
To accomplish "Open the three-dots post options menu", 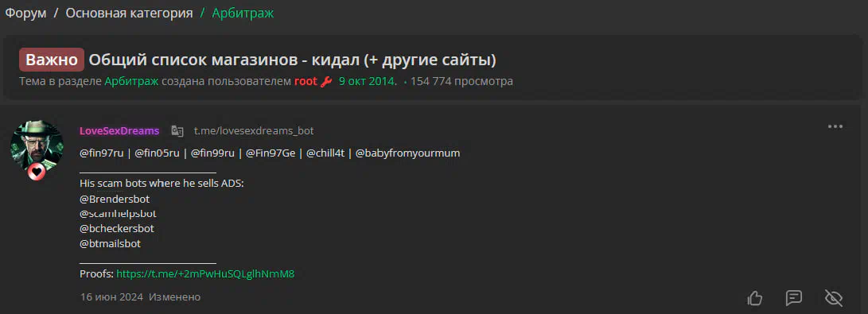I will tap(835, 126).
